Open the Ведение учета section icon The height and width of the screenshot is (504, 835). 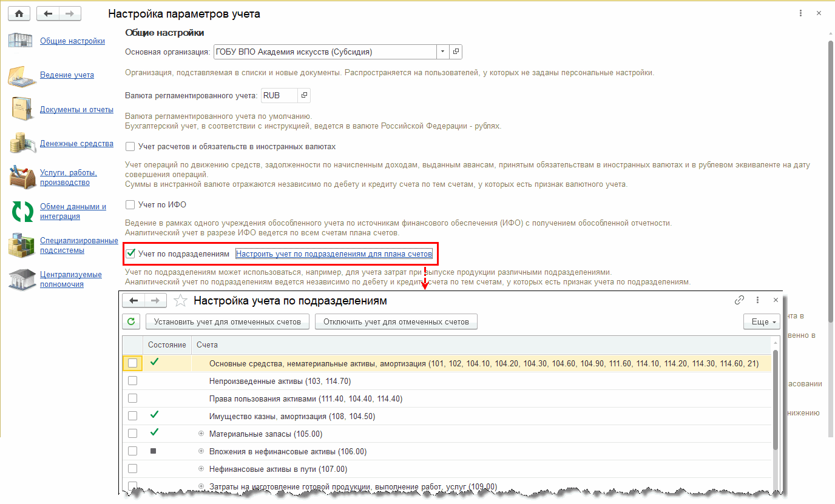pos(21,75)
